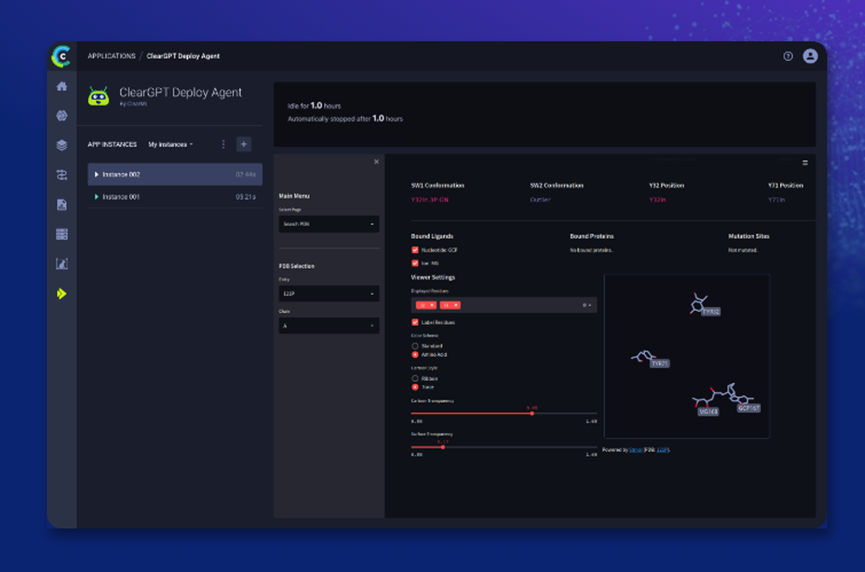Open the Home dashboard icon in sidebar
This screenshot has height=572, width=865.
(62, 86)
